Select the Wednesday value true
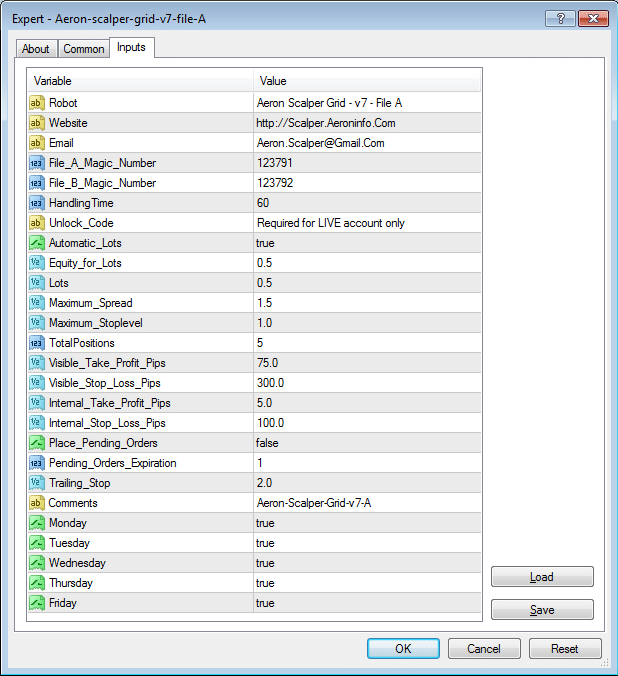Screen dimensions: 618x676 click(265, 563)
